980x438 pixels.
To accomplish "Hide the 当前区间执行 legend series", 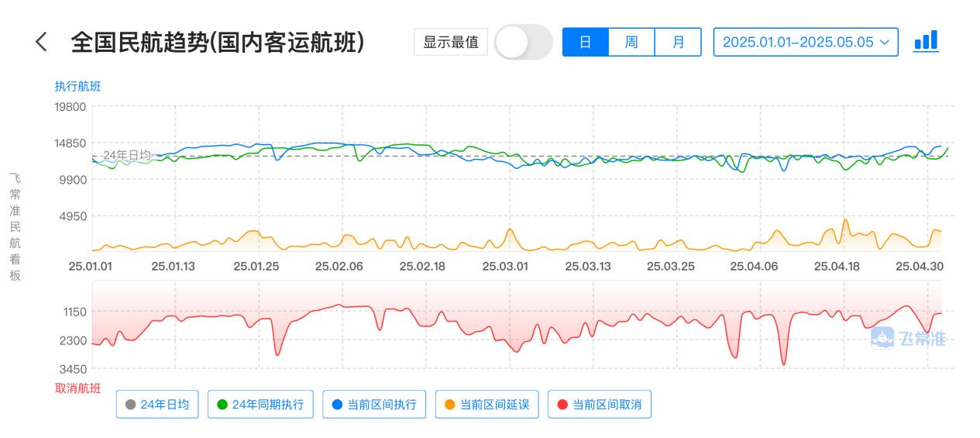I will 374,404.
